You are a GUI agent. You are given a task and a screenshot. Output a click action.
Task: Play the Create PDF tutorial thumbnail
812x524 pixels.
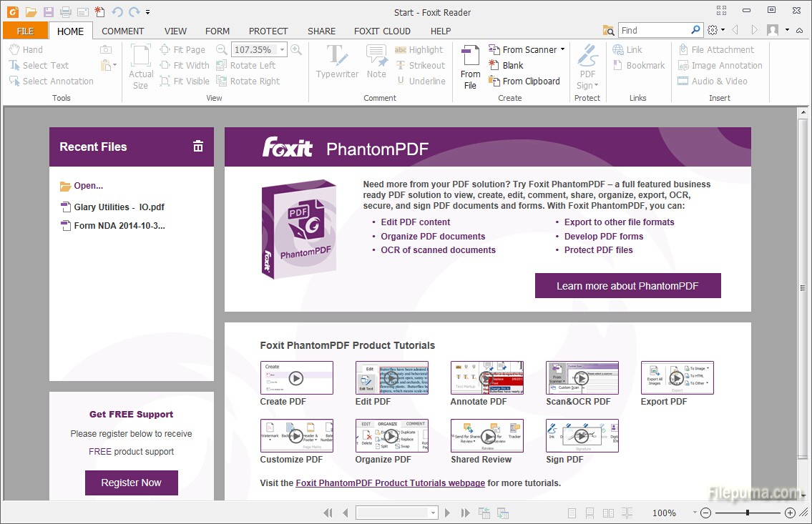pos(296,378)
